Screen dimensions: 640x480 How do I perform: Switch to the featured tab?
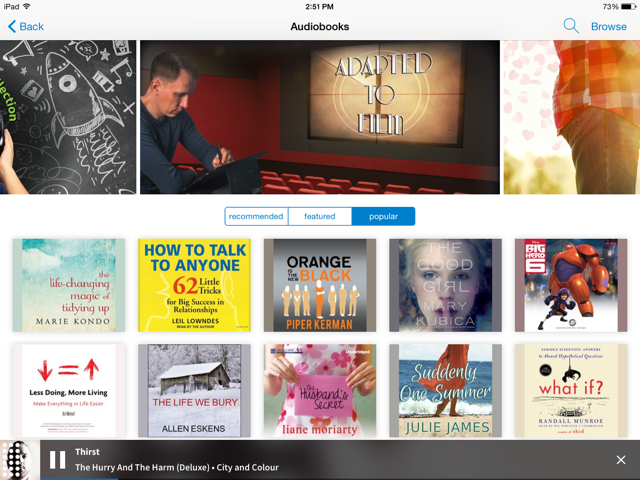coord(320,216)
